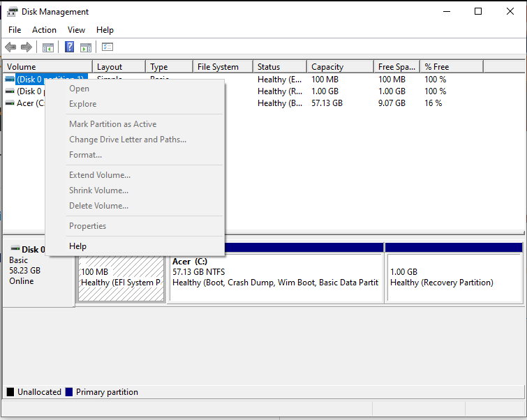Click the Back arrow toolbar icon
The image size is (527, 420).
[x=10, y=47]
